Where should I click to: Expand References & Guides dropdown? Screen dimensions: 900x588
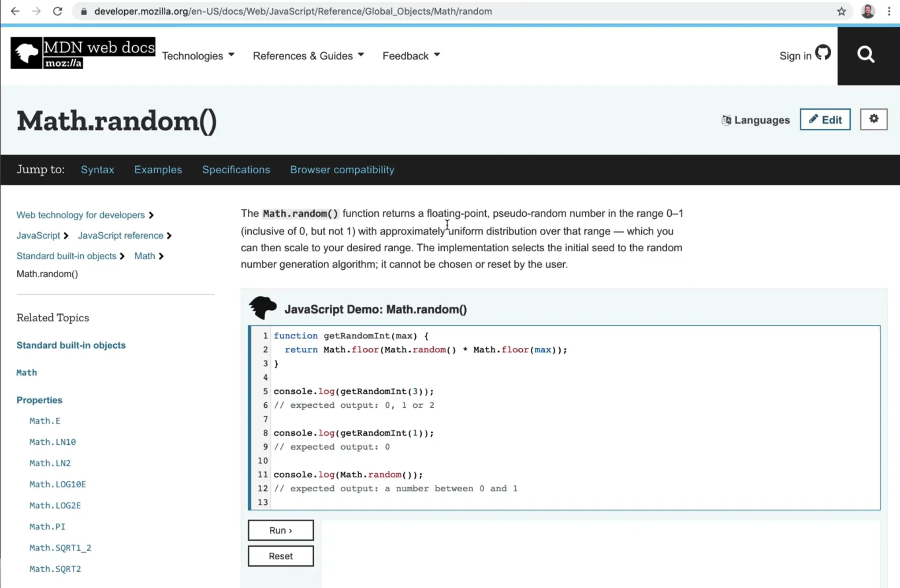coord(308,56)
